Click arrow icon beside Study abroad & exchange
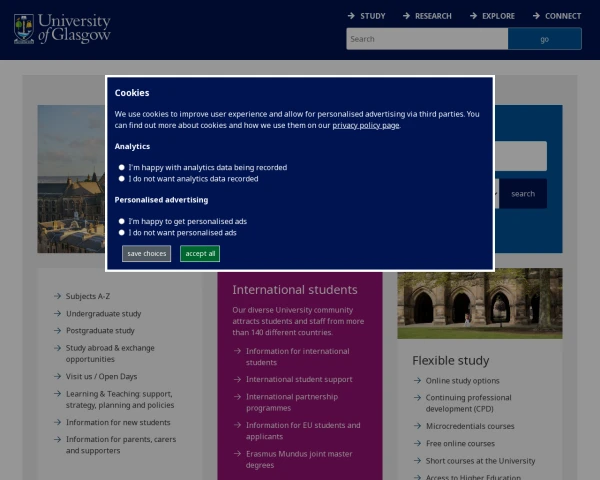 57,348
